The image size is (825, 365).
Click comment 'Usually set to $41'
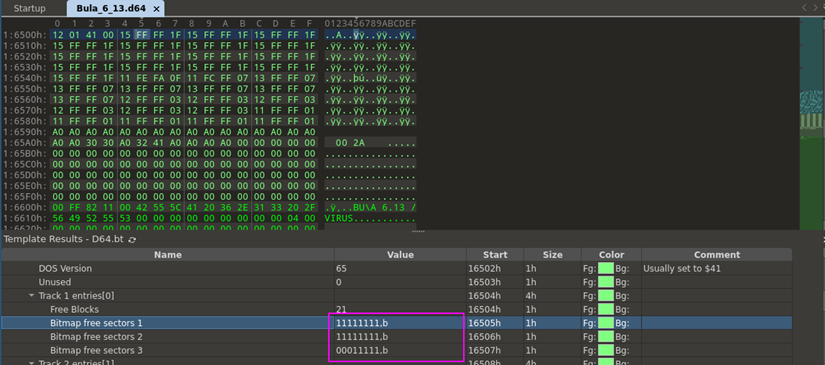(x=682, y=268)
